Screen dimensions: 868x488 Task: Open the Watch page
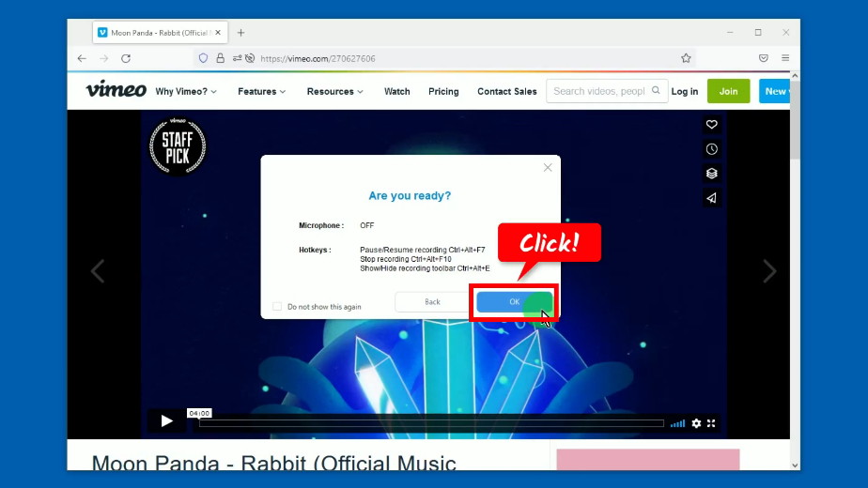tap(397, 91)
